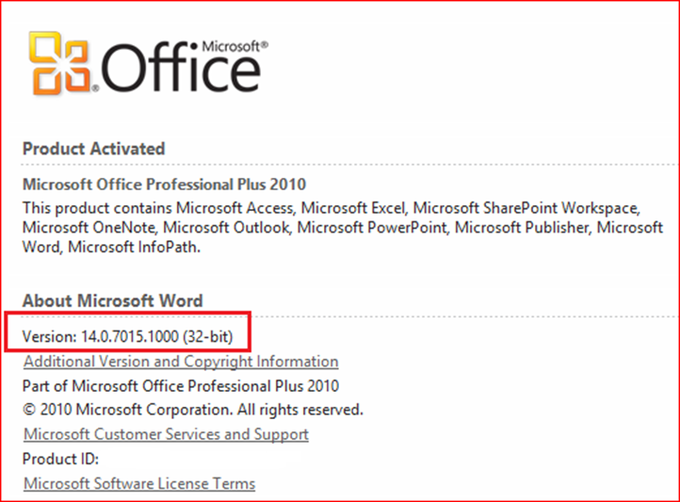
Task: Click "Microsoft SharePoint Workspace" in the product list
Action: click(547, 208)
